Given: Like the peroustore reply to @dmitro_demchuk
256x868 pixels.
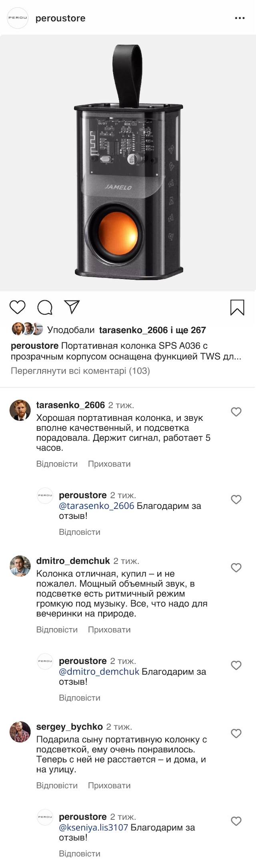Looking at the screenshot, I should pyautogui.click(x=236, y=665).
